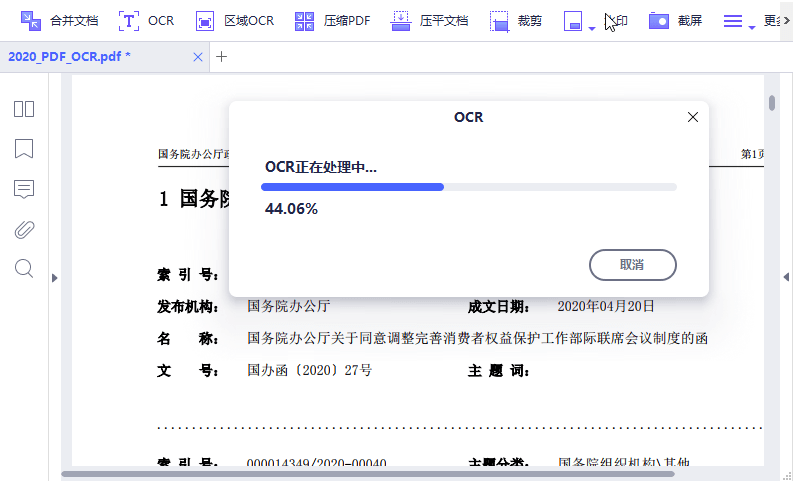Click the Merge Documents (合并文档) tool
The height and width of the screenshot is (481, 793).
[x=59, y=20]
